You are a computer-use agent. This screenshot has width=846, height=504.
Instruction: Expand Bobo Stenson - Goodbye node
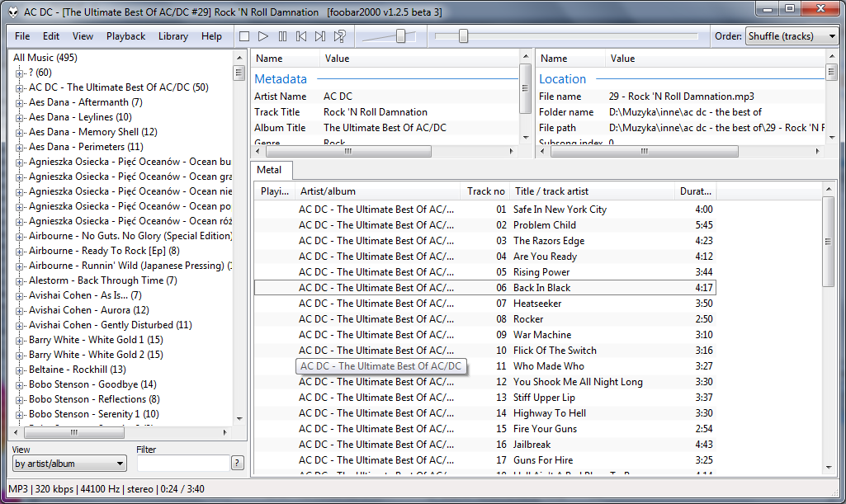[x=20, y=385]
